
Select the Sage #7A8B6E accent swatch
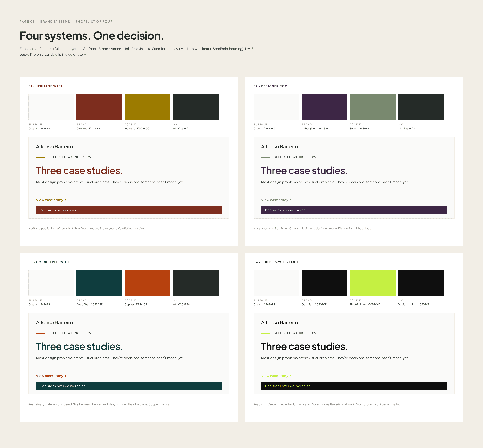pyautogui.click(x=372, y=107)
